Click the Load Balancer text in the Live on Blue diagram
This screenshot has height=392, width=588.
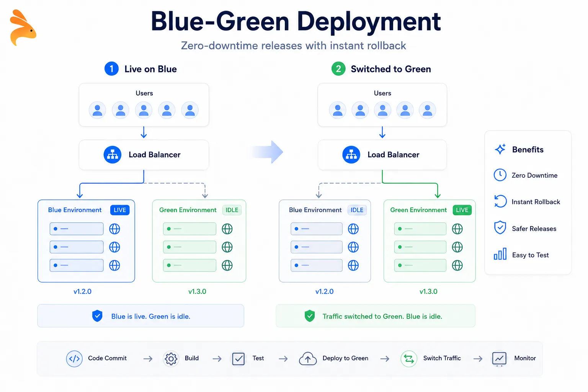(x=155, y=155)
